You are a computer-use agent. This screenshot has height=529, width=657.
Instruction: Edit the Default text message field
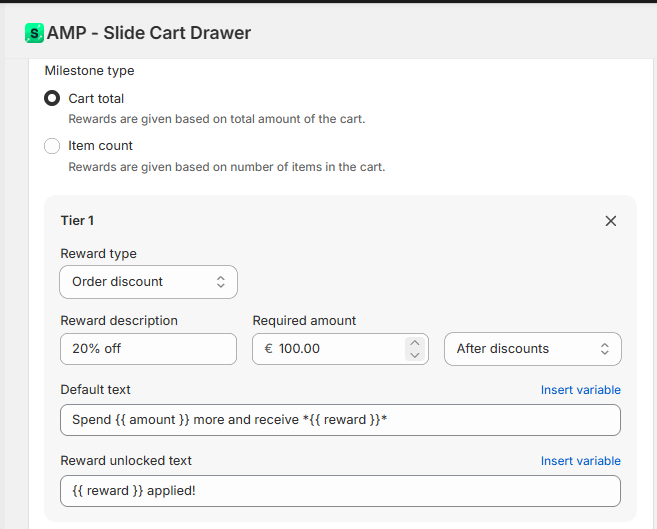point(340,420)
